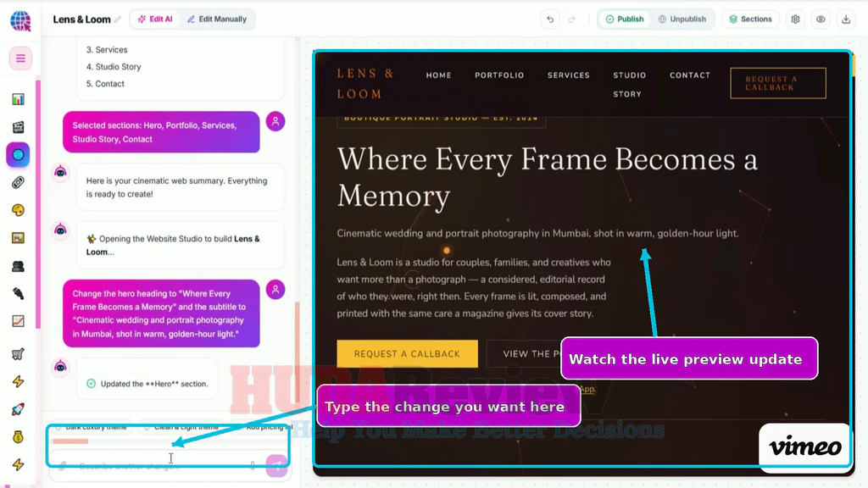The width and height of the screenshot is (868, 488).
Task: Open the clapperboard video tool
Action: [19, 127]
